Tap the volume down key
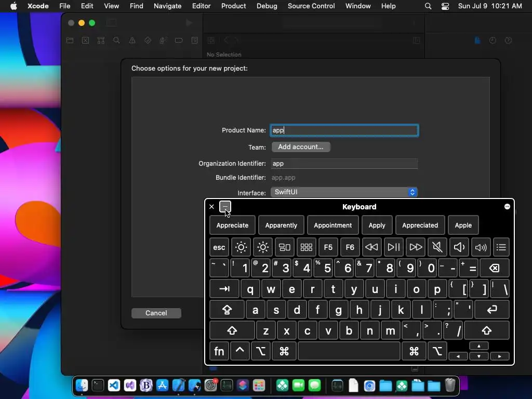 (x=459, y=247)
